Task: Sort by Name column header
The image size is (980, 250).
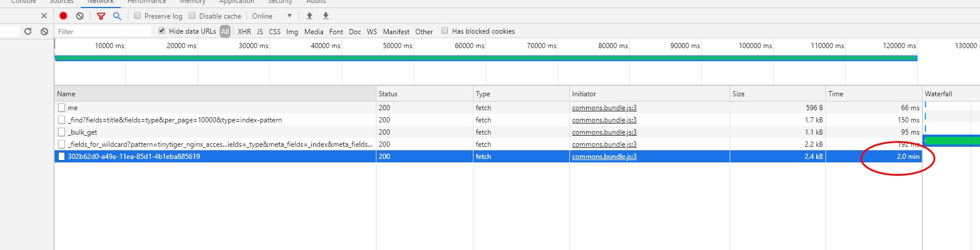Action: pos(215,93)
